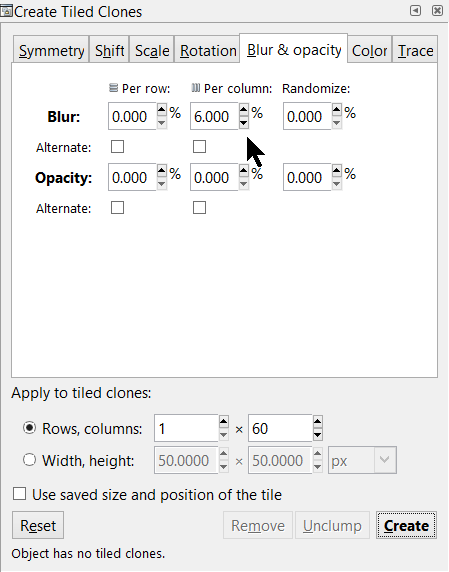Click the Opacity per column input field

tap(214, 177)
